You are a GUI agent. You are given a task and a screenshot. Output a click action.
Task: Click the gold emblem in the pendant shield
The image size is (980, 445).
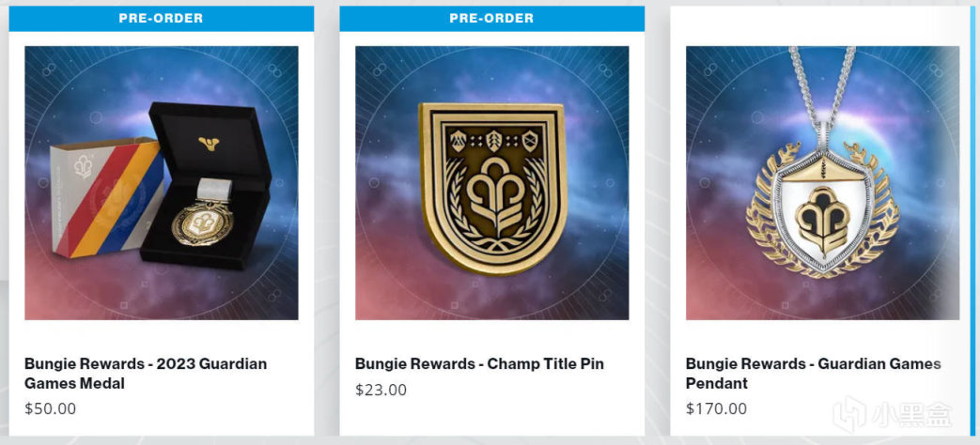point(822,218)
